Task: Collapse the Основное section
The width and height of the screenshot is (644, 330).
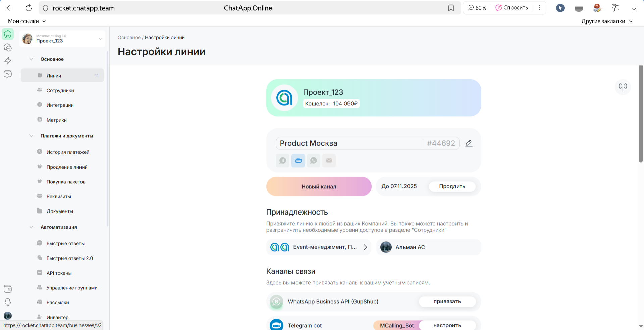Action: 31,59
